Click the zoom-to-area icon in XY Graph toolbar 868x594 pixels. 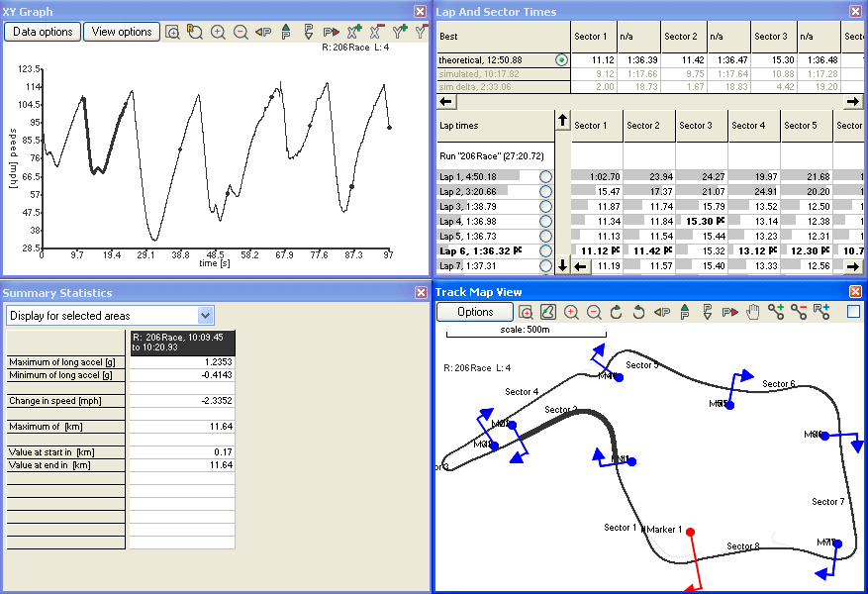173,32
